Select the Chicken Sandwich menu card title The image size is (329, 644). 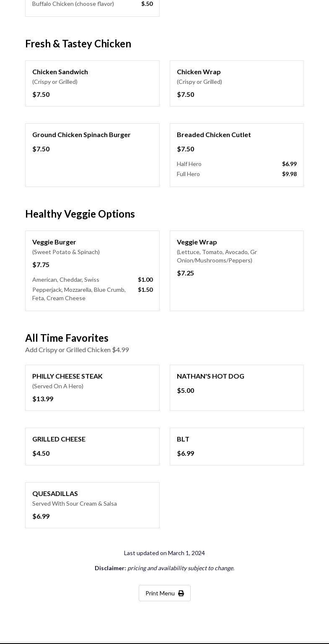point(60,72)
